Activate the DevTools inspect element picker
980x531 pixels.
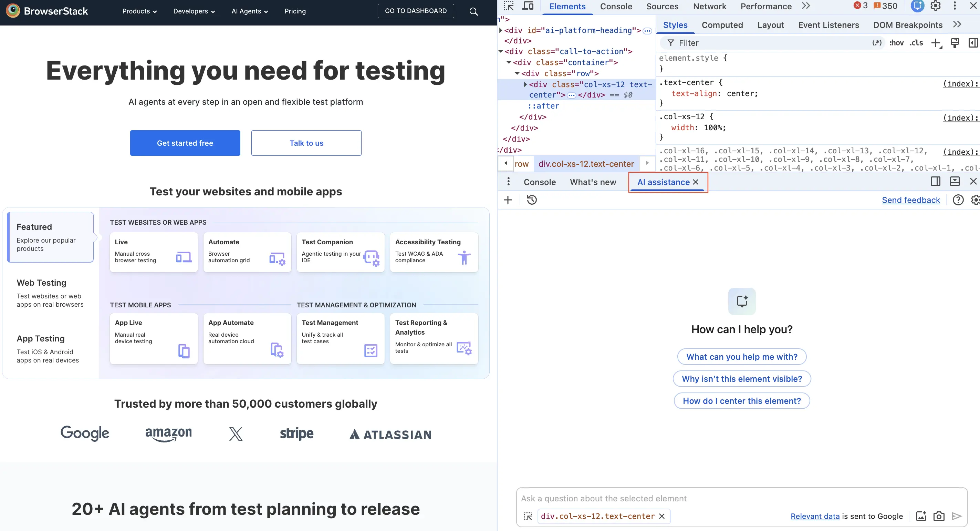coord(508,6)
